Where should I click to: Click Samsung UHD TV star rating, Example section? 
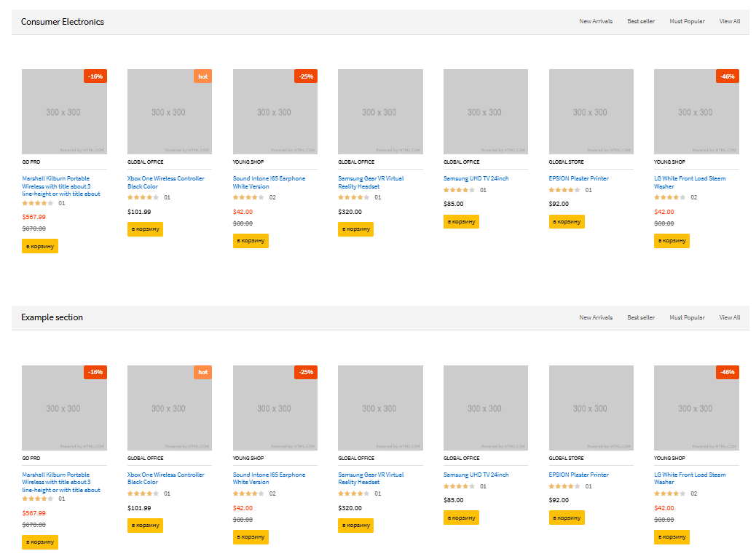[459, 486]
